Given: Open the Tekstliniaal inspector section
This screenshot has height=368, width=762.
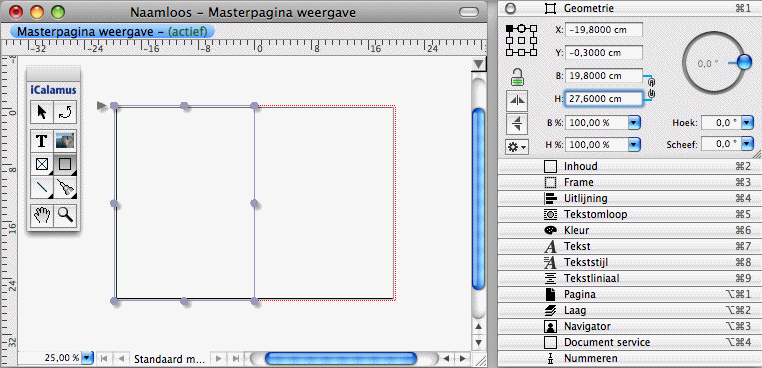Looking at the screenshot, I should (630, 279).
